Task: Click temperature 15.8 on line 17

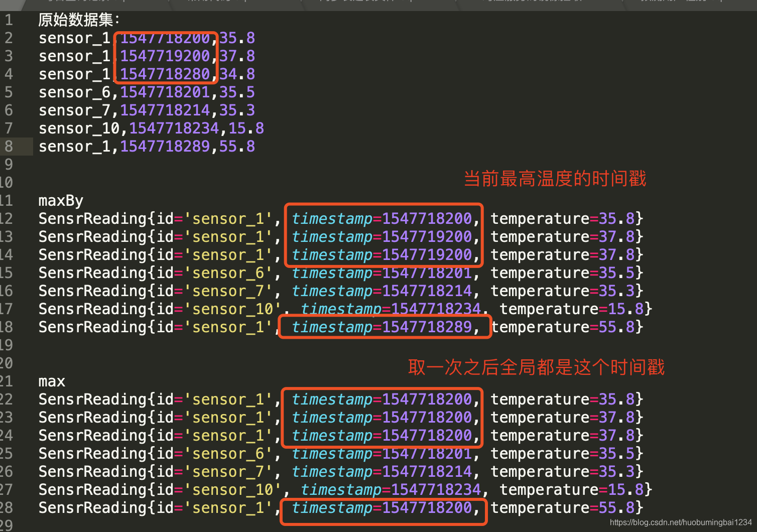Action: (626, 309)
